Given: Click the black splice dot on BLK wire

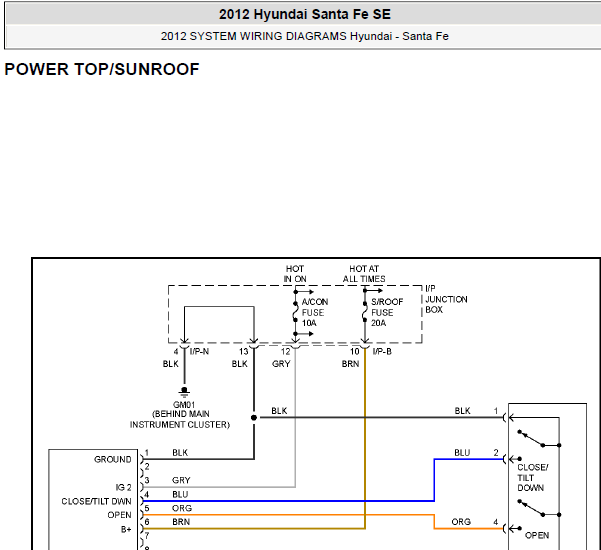Looking at the screenshot, I should [254, 418].
